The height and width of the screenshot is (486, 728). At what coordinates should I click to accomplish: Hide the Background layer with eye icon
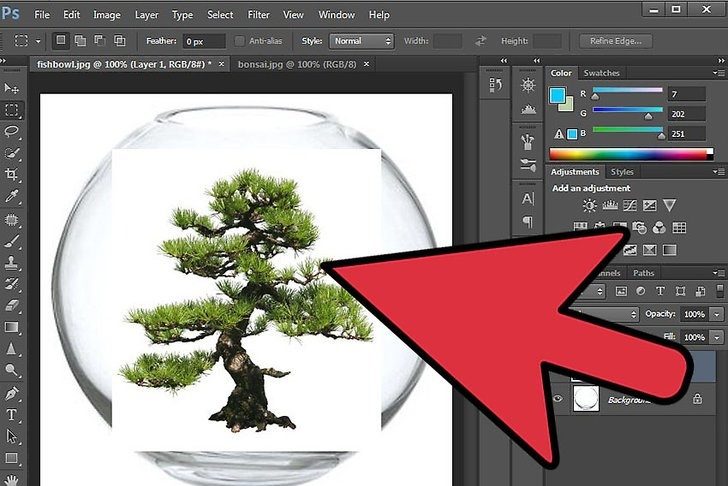556,398
